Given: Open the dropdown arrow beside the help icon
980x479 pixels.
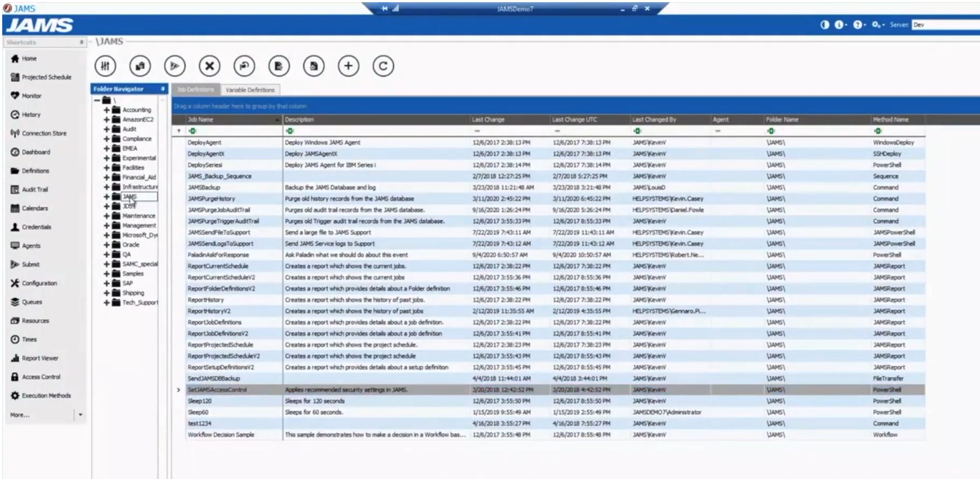Looking at the screenshot, I should click(864, 25).
